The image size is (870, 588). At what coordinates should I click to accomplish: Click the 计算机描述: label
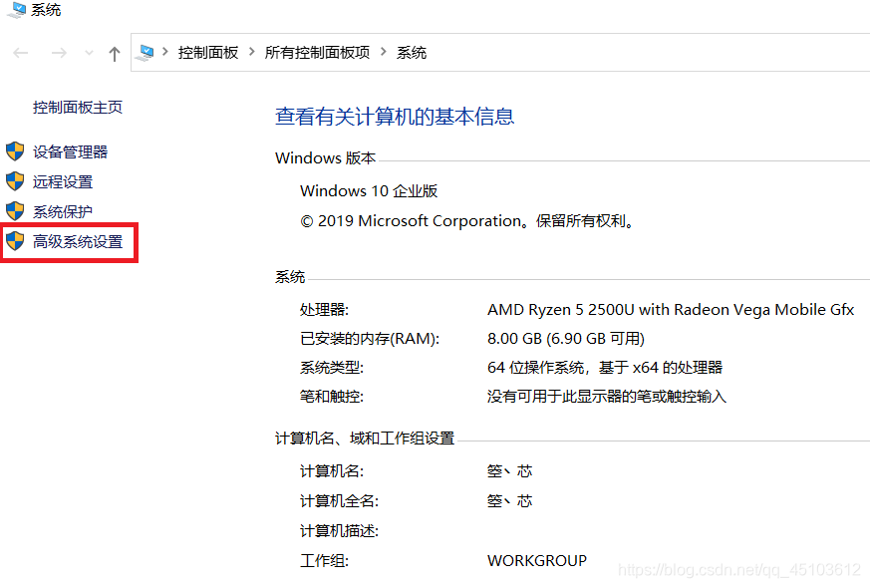tap(339, 531)
